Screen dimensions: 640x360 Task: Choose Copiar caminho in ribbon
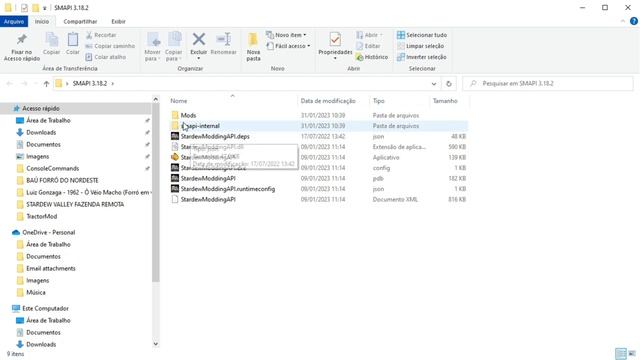coord(110,46)
